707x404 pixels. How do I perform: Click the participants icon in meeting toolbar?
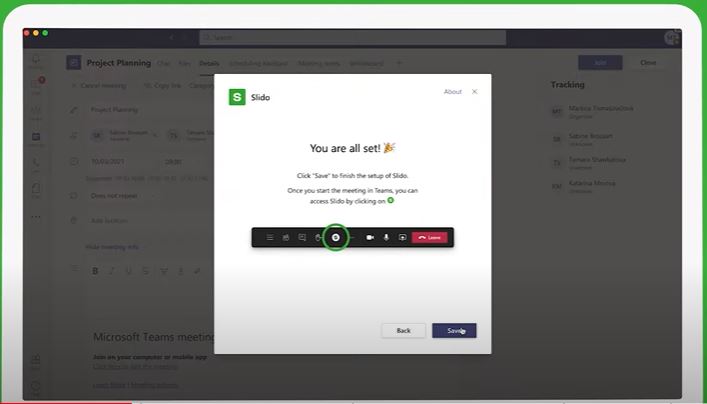[286, 237]
